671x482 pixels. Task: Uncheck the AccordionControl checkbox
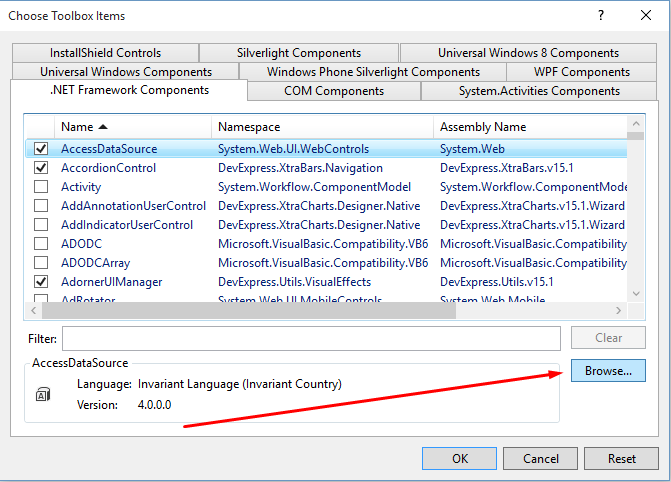41,168
